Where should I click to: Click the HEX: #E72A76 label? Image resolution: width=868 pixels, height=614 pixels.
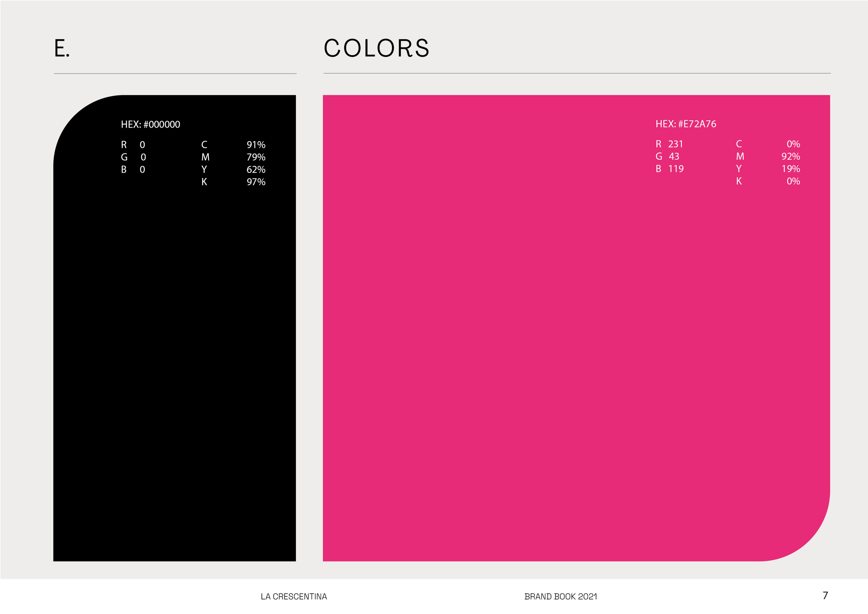pos(686,124)
